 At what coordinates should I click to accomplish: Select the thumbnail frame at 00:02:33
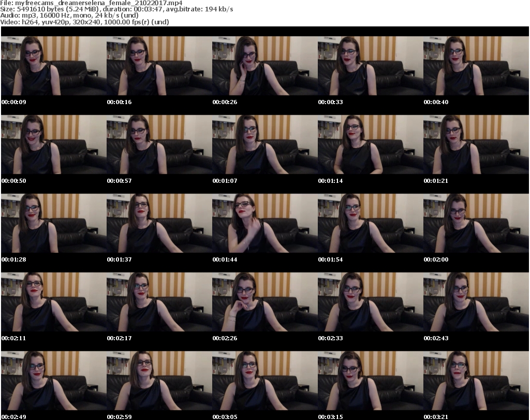click(x=371, y=302)
